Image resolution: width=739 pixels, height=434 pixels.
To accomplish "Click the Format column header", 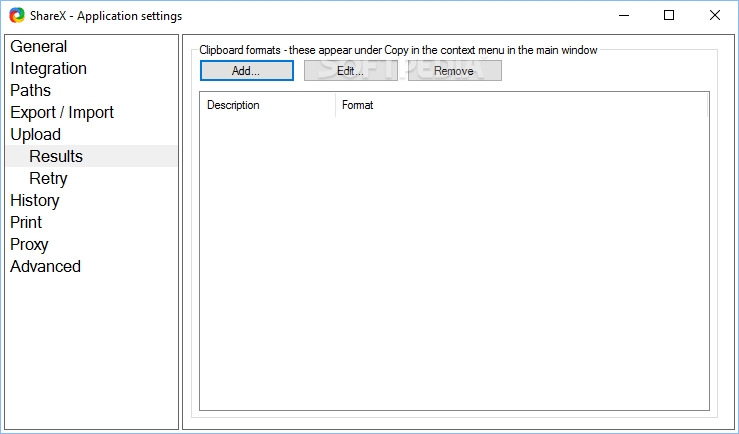I will 521,105.
